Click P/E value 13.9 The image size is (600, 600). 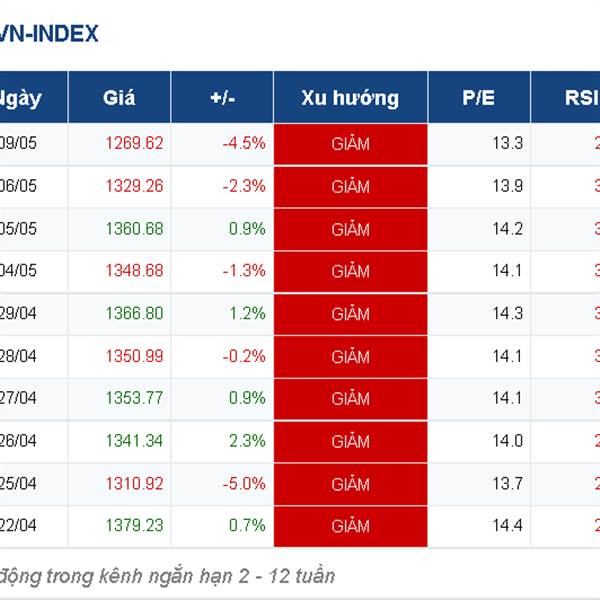click(x=507, y=186)
